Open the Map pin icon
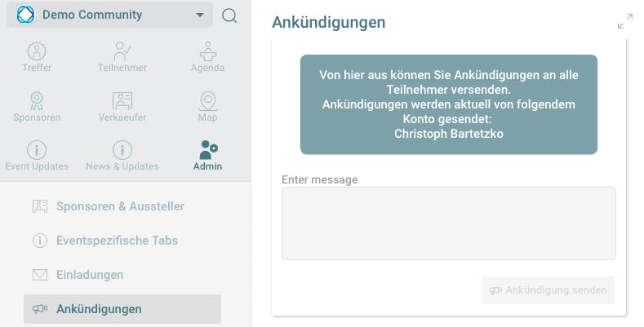 tap(208, 100)
